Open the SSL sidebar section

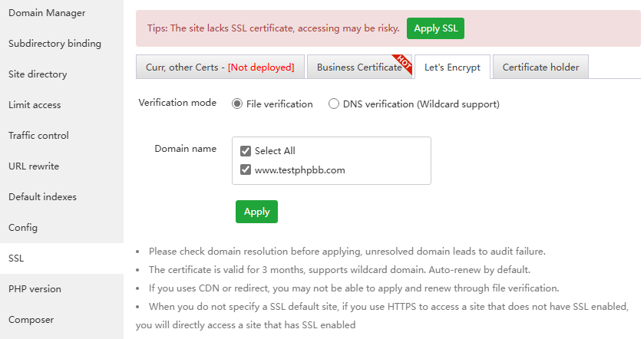coord(16,258)
